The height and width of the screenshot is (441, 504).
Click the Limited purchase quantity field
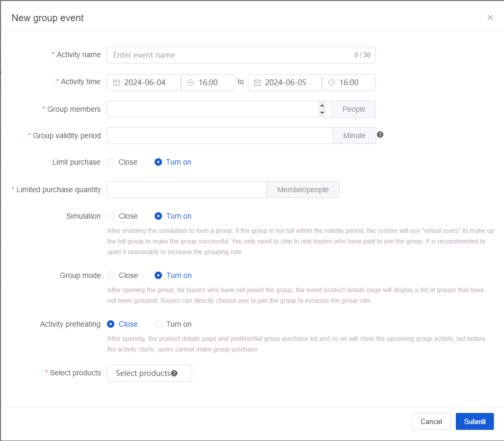(x=187, y=190)
